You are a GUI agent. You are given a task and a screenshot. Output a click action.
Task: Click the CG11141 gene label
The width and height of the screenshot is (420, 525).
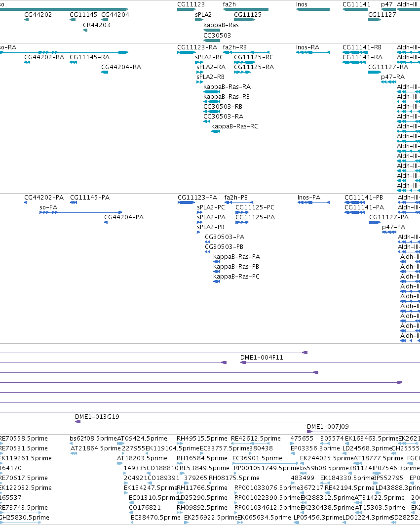[356, 4]
